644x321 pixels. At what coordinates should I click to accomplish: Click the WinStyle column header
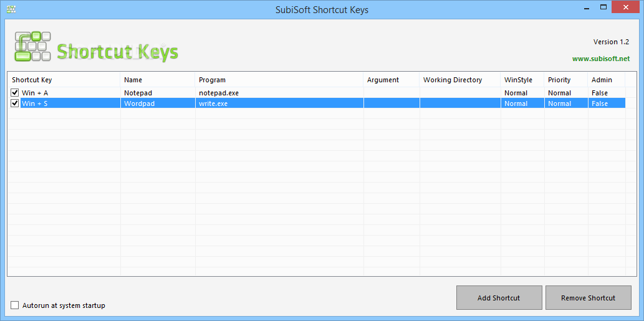tap(522, 80)
